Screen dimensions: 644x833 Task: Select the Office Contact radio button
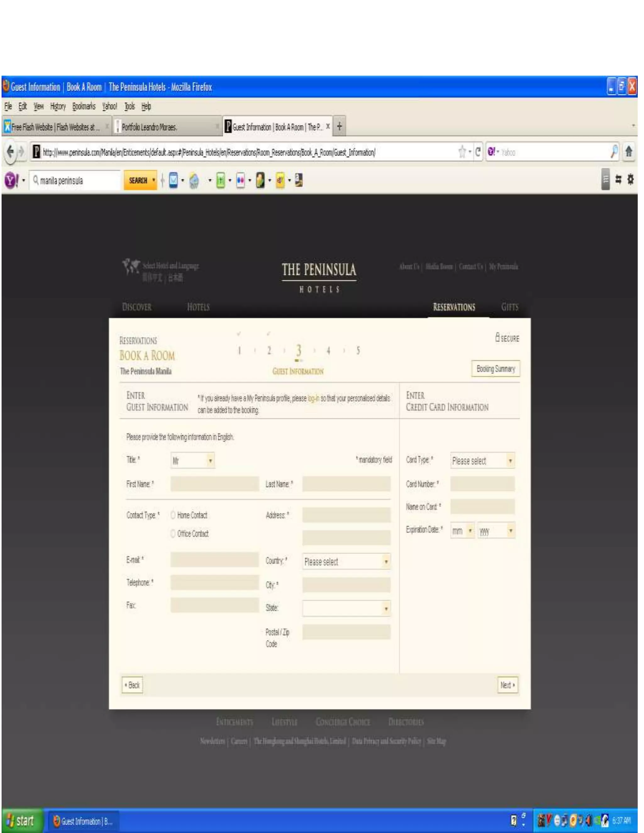(x=173, y=533)
